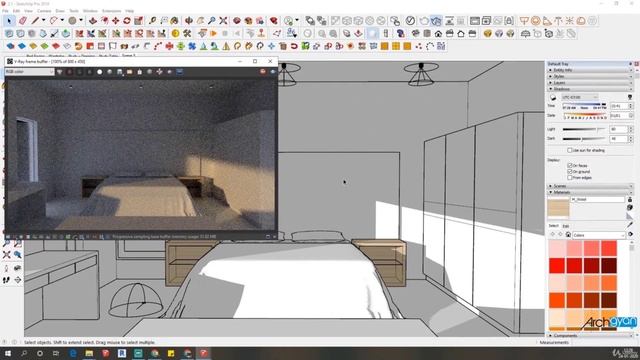The width and height of the screenshot is (640, 360).
Task: Click the Light value input field
Action: [618, 129]
